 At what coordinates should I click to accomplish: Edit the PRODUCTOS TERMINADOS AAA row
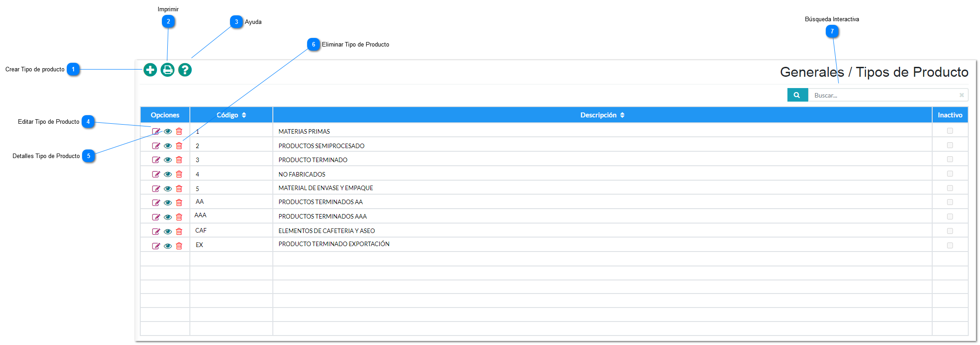point(156,217)
